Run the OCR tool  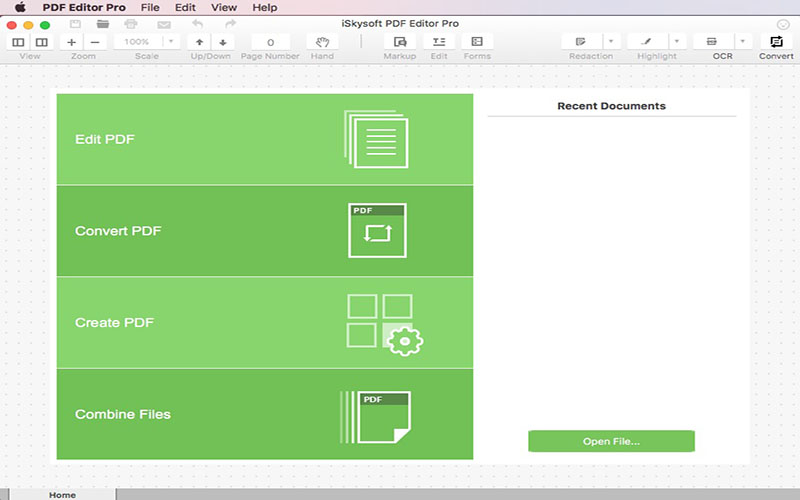(x=712, y=41)
